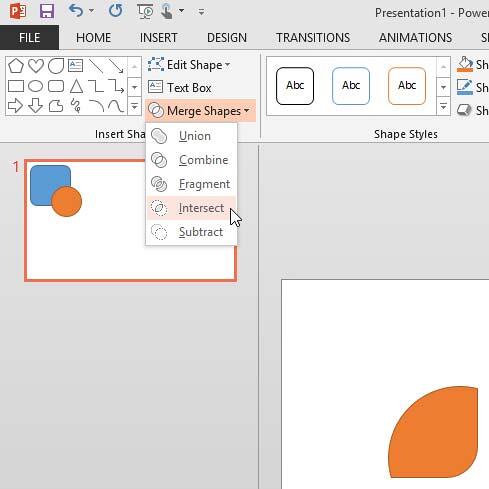Apply the blue outline Abc shape style

click(x=351, y=86)
